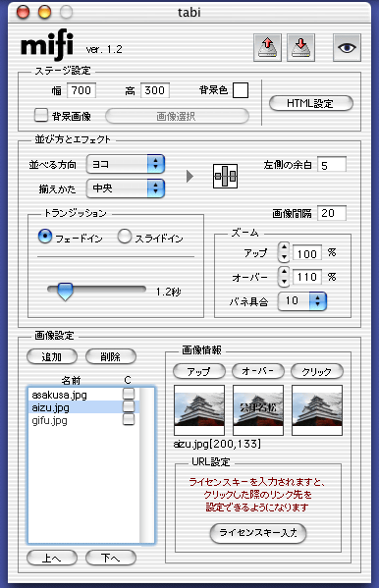
Task: Open the 揃えかた dropdown showing 中央
Action: (126, 188)
